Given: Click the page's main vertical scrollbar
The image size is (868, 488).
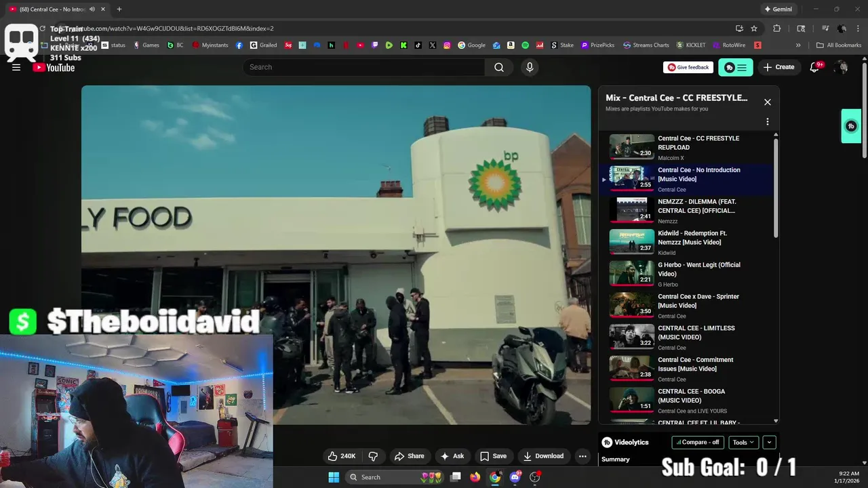Looking at the screenshot, I should 864,110.
